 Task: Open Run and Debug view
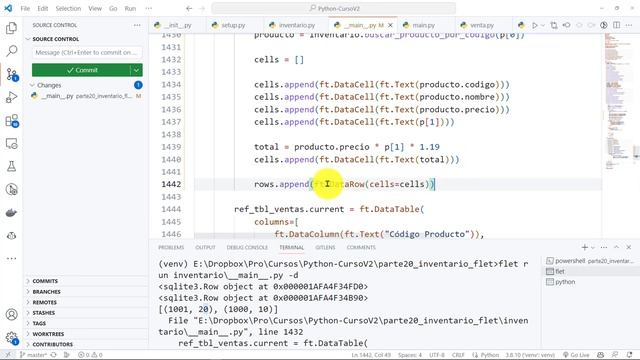pos(11,97)
